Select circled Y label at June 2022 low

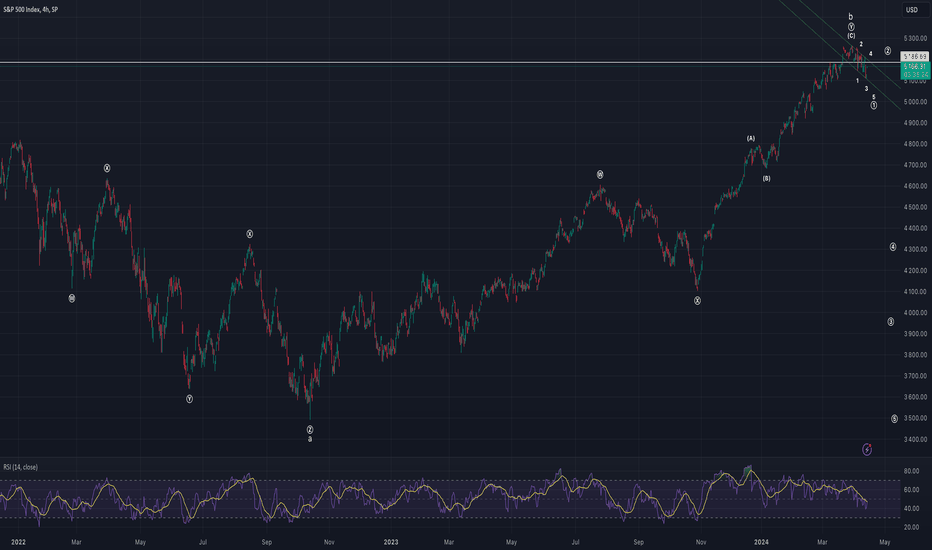[190, 399]
